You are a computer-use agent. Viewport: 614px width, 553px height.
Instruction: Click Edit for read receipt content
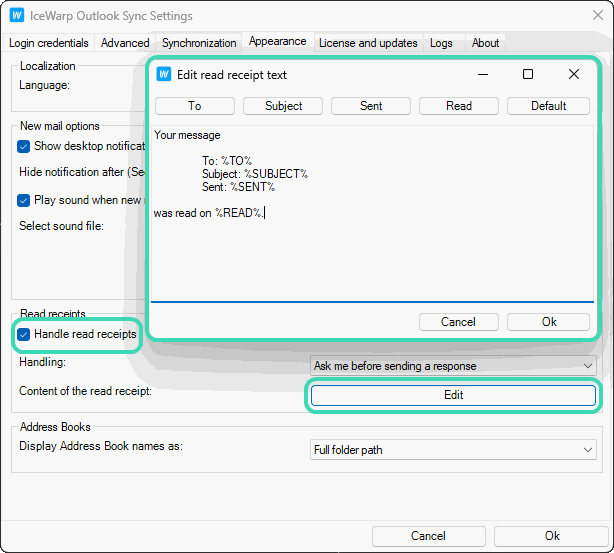coord(453,395)
